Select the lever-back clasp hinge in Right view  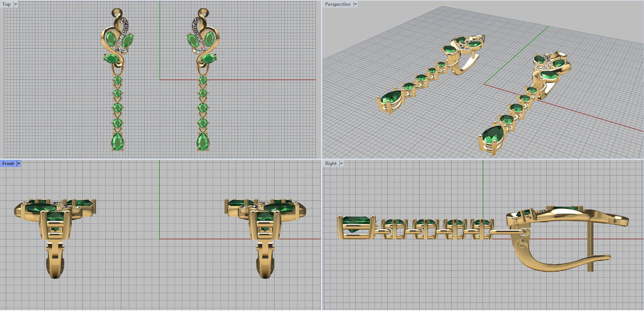pos(522,245)
